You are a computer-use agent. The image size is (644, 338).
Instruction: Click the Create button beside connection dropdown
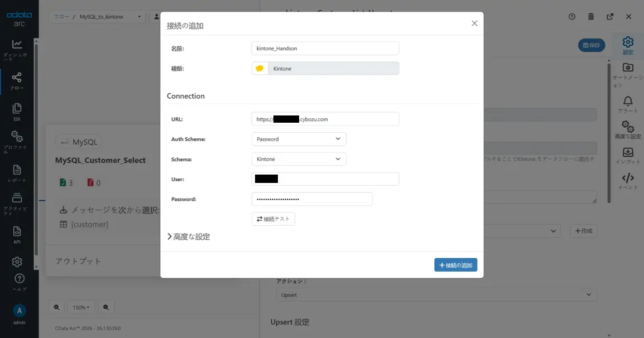click(583, 231)
